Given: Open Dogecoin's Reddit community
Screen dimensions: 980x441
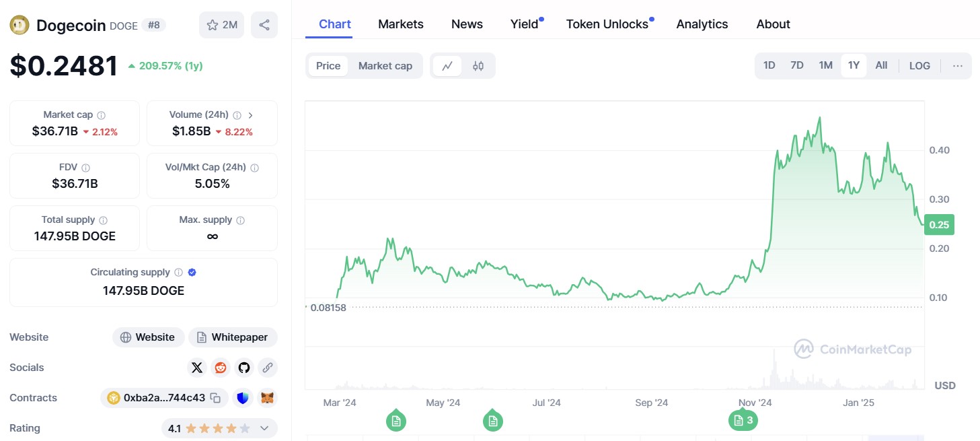Looking at the screenshot, I should (220, 368).
